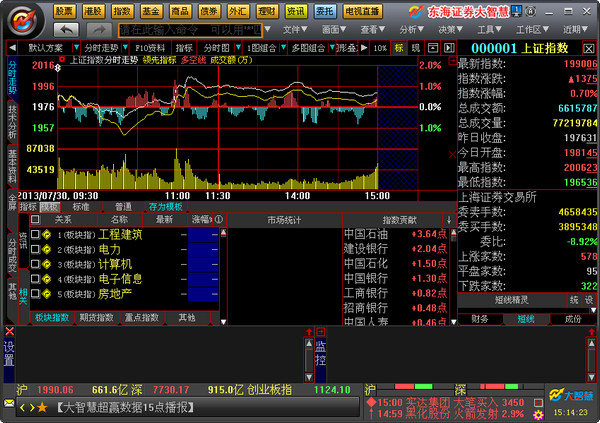
Task: Open the 分时图 dropdown arrow
Action: pyautogui.click(x=238, y=48)
